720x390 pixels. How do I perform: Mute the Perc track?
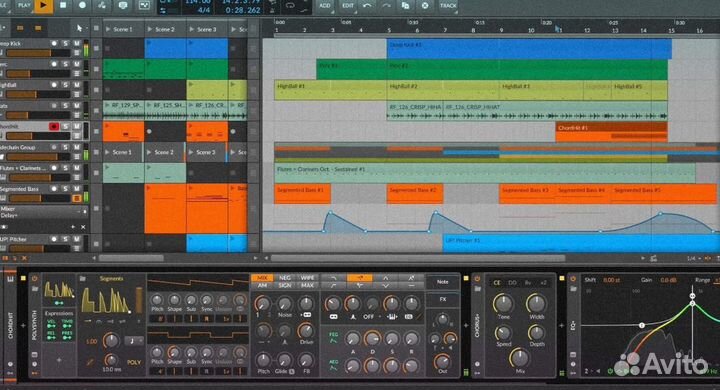click(x=77, y=64)
